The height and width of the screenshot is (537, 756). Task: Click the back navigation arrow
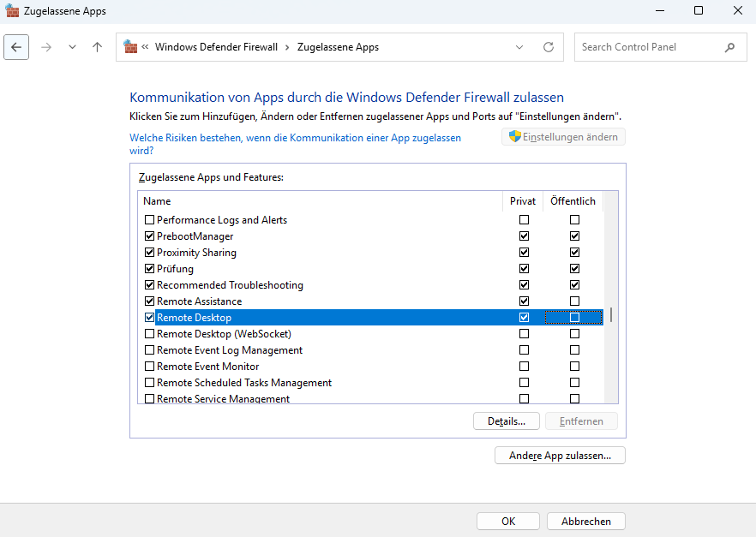pos(17,47)
